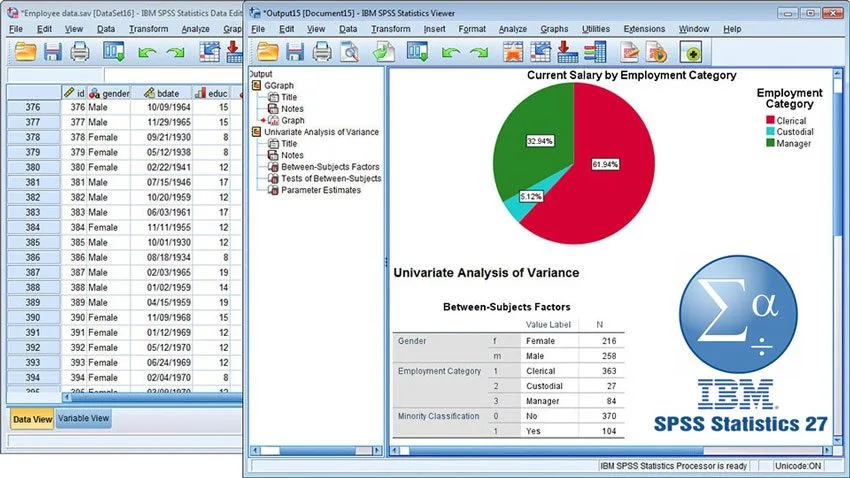Select Between-Subjects Factors outline item
This screenshot has width=850, height=478.
point(330,167)
